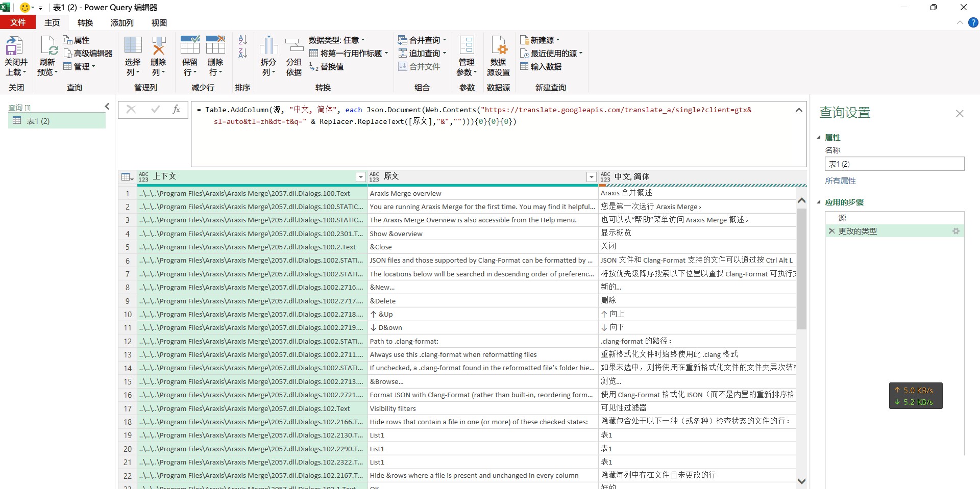The width and height of the screenshot is (980, 489).
Task: Open the help question mark icon
Action: [973, 22]
